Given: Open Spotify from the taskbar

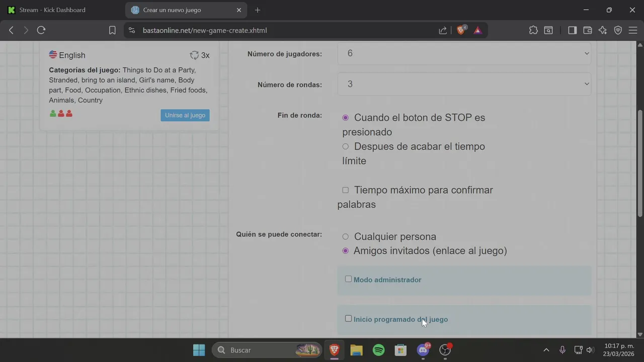Looking at the screenshot, I should [378, 350].
